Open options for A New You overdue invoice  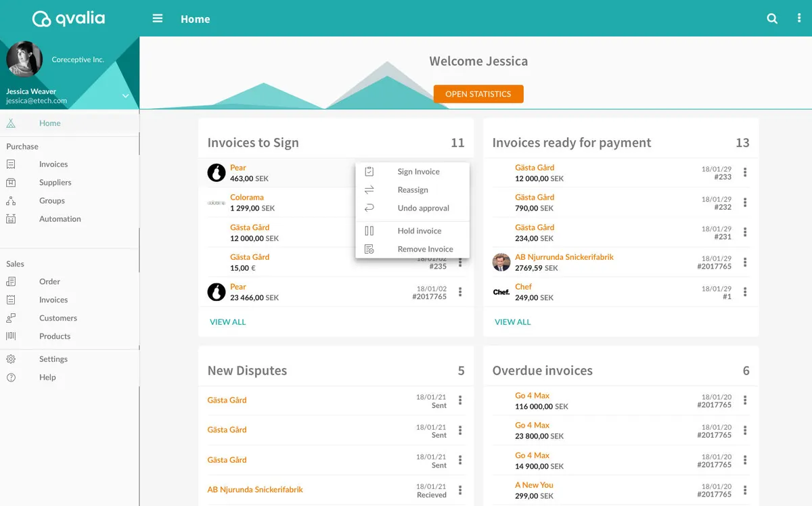(x=745, y=490)
